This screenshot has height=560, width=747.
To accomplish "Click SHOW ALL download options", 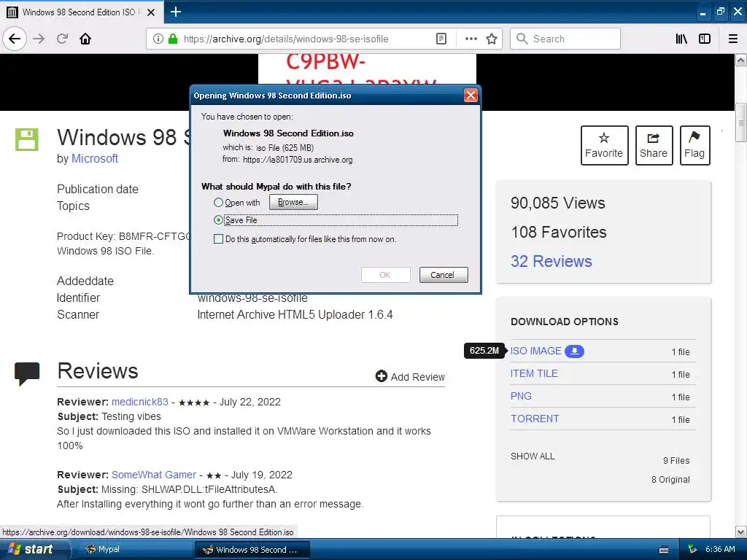I will [x=532, y=456].
